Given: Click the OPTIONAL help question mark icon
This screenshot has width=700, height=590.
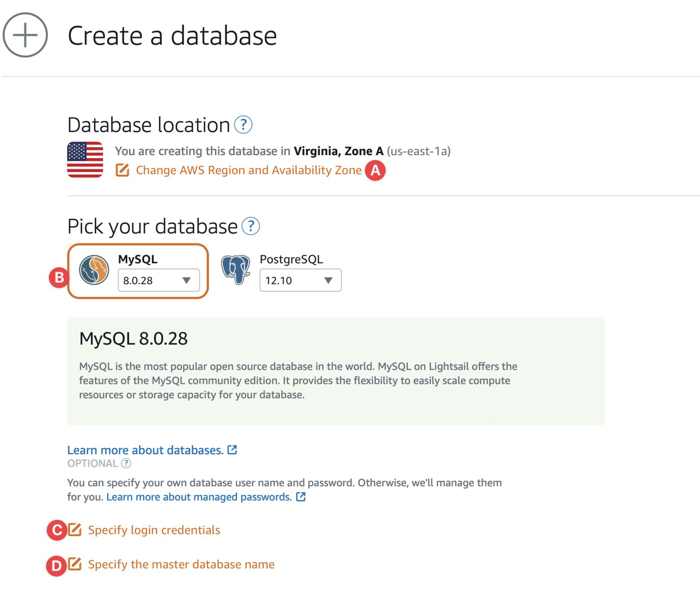Looking at the screenshot, I should click(x=126, y=463).
